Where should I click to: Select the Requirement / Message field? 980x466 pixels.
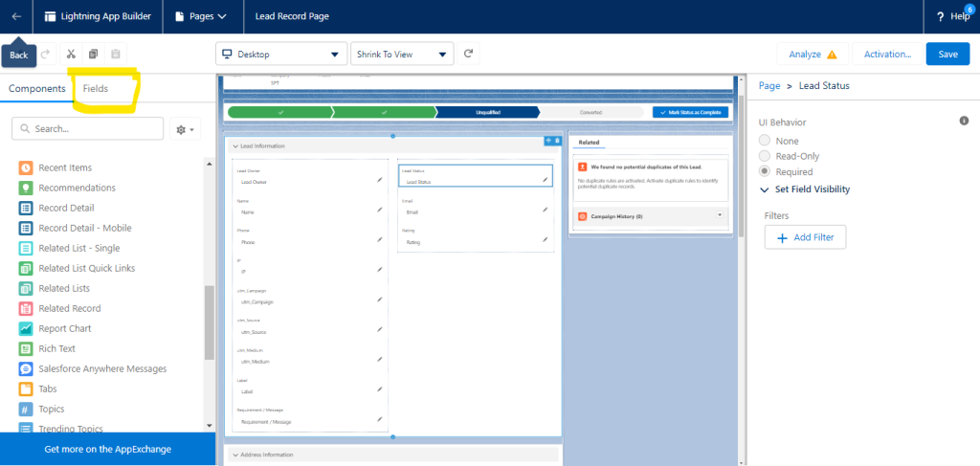point(311,416)
